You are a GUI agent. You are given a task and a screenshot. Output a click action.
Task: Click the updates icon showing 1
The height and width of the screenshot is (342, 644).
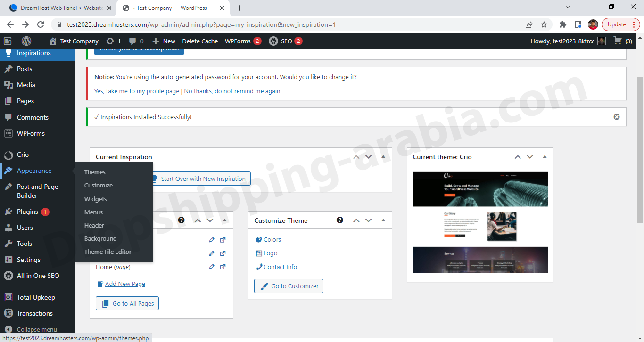110,41
